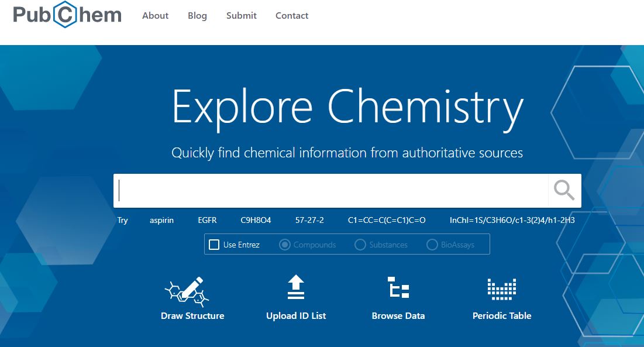Click the Upload ID List label

[296, 316]
